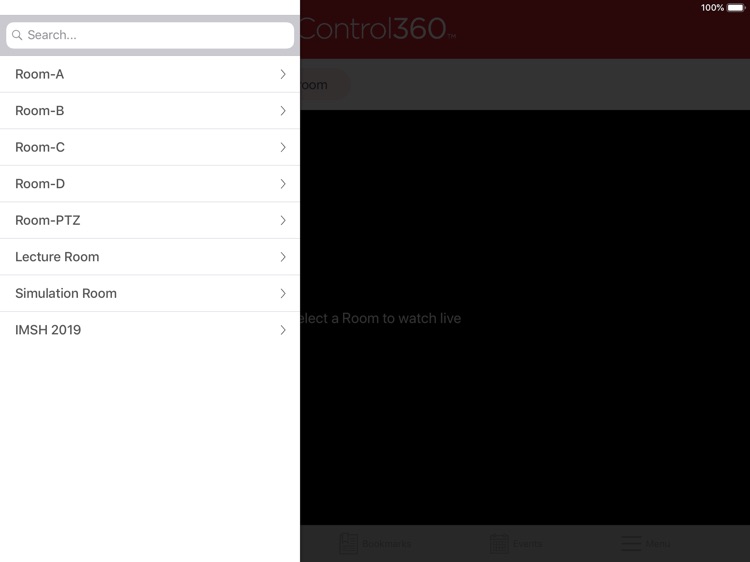750x562 pixels.
Task: Expand IMSH 2019 chevron arrow
Action: click(x=283, y=330)
